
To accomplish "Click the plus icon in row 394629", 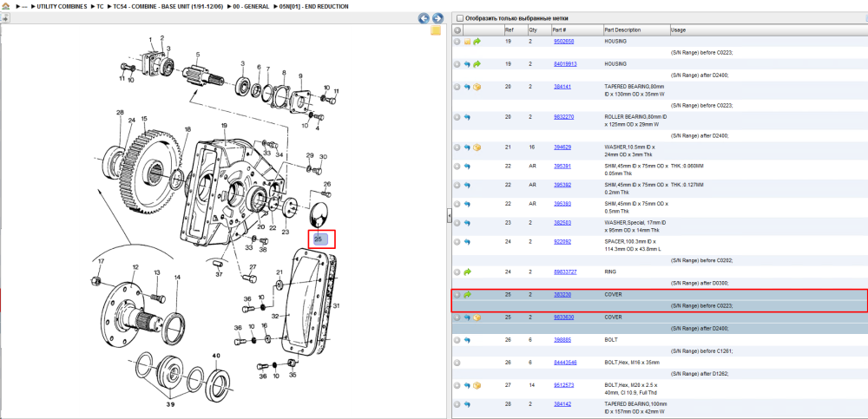I will pyautogui.click(x=457, y=147).
